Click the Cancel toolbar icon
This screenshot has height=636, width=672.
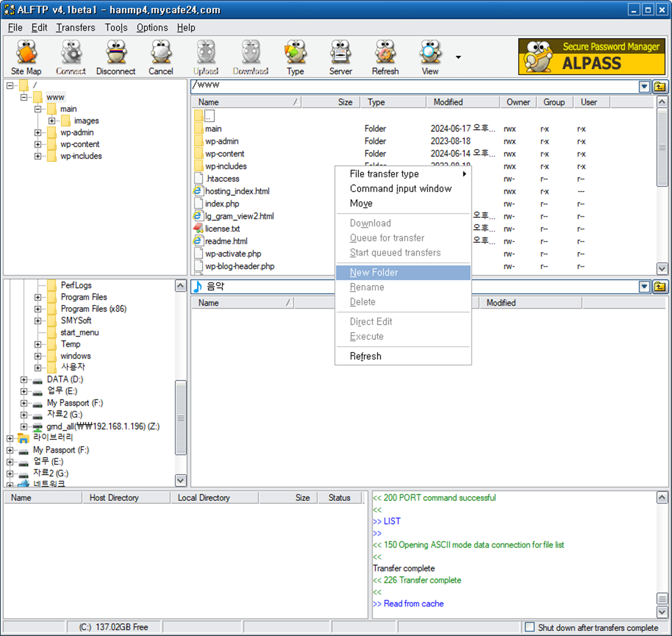pyautogui.click(x=161, y=57)
